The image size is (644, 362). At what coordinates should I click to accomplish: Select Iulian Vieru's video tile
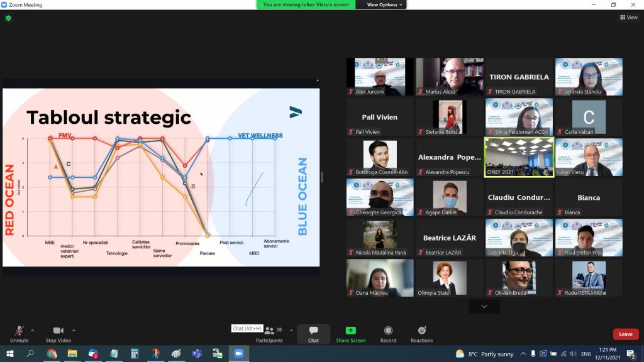point(589,156)
